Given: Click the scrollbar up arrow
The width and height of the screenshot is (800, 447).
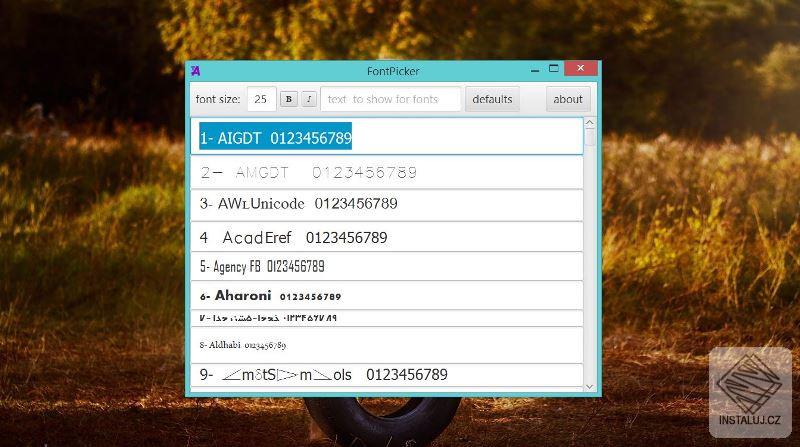Looking at the screenshot, I should pyautogui.click(x=590, y=123).
